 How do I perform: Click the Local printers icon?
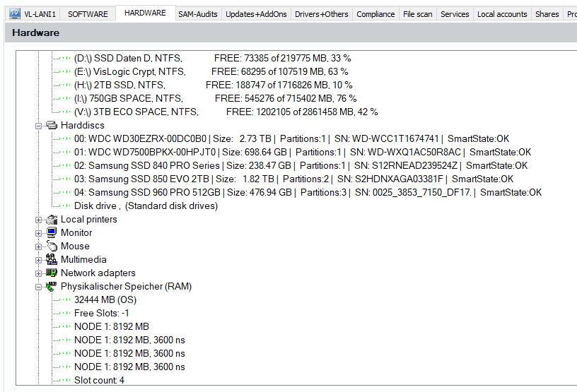tap(52, 220)
